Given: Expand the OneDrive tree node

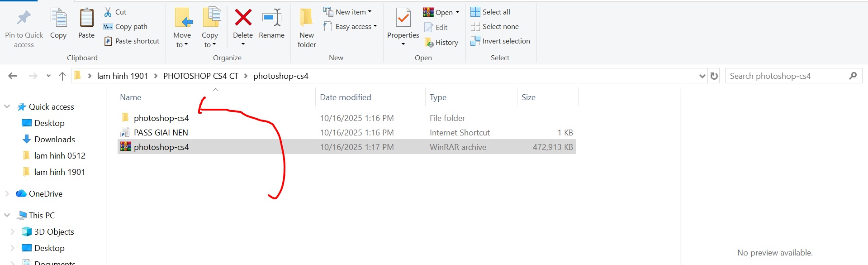Looking at the screenshot, I should coord(7,194).
